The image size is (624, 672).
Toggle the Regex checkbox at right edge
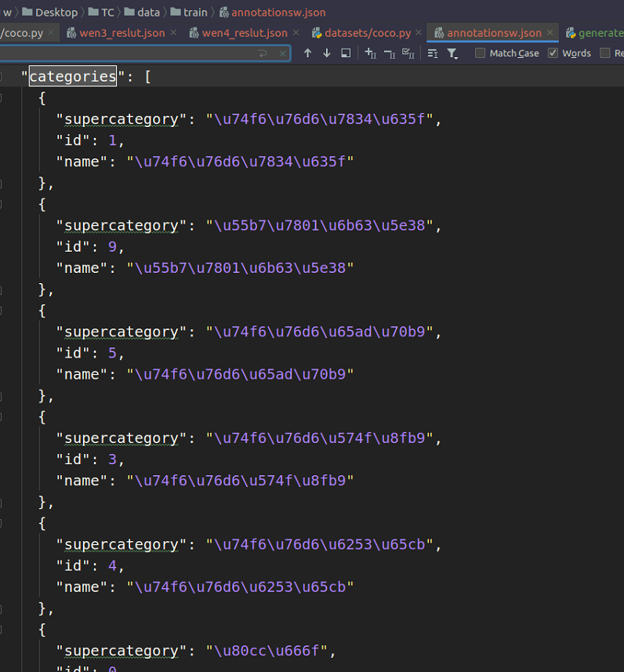(x=605, y=53)
